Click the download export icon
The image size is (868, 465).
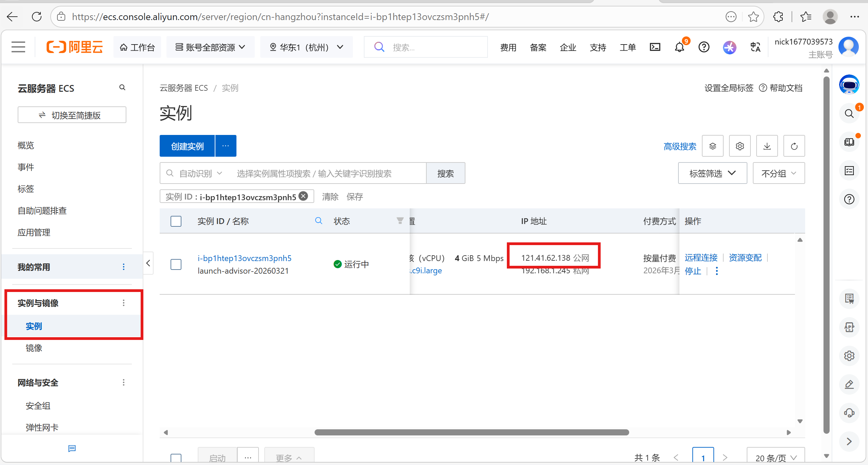tap(767, 146)
